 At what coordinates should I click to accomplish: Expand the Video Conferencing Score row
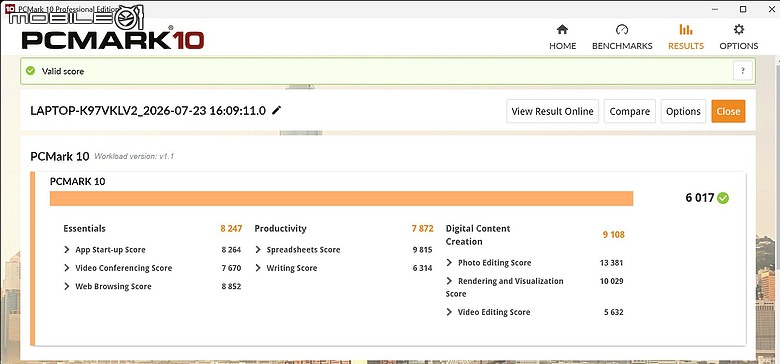67,268
